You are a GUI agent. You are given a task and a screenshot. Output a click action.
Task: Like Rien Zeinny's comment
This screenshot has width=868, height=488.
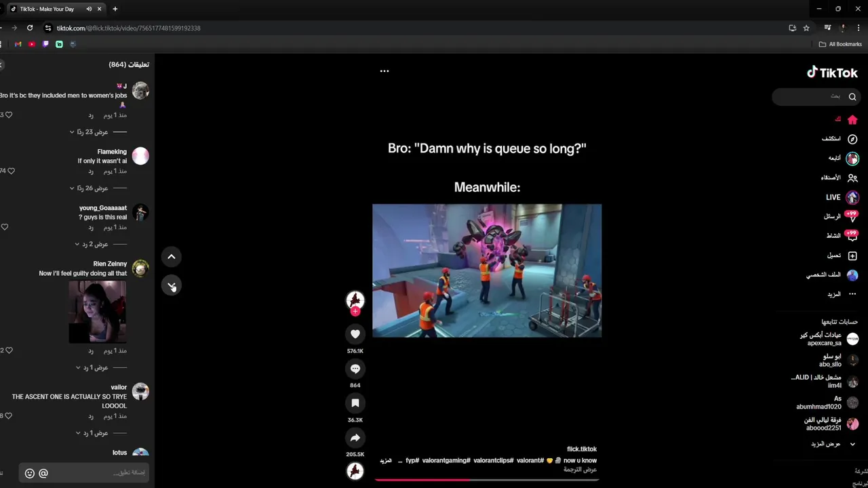tap(9, 350)
